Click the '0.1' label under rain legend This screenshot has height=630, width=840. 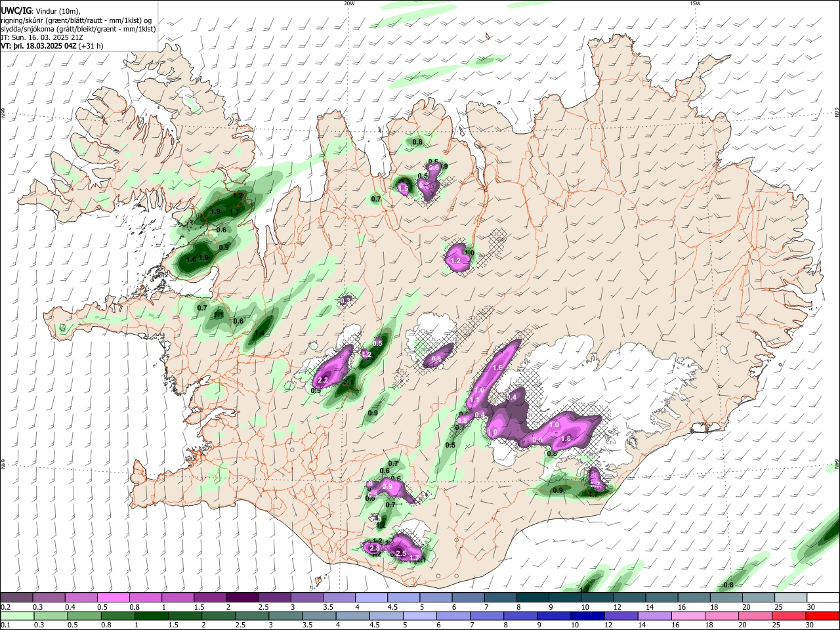coord(5,625)
